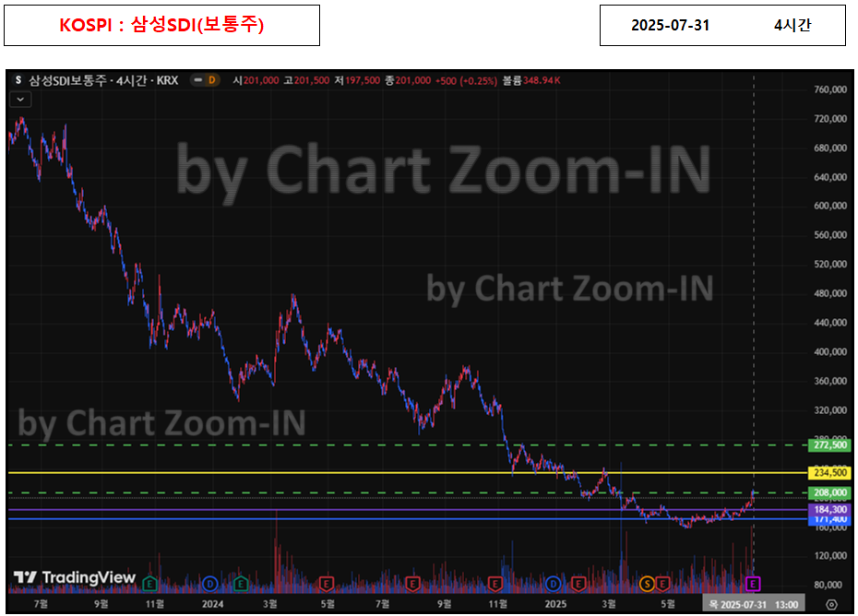Open chart settings gear at axis corner
The width and height of the screenshot is (858, 616).
tap(831, 605)
